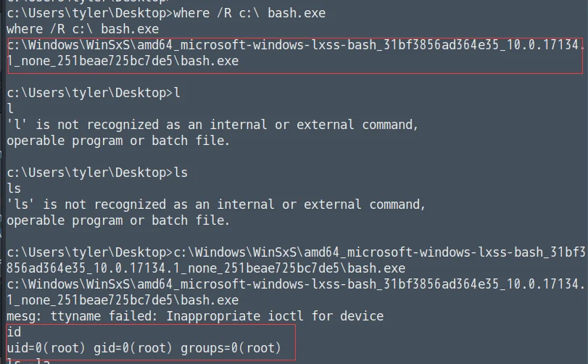Click the 'where /R c:\ bash.exe' prompt line
588x364 pixels.
166,13
